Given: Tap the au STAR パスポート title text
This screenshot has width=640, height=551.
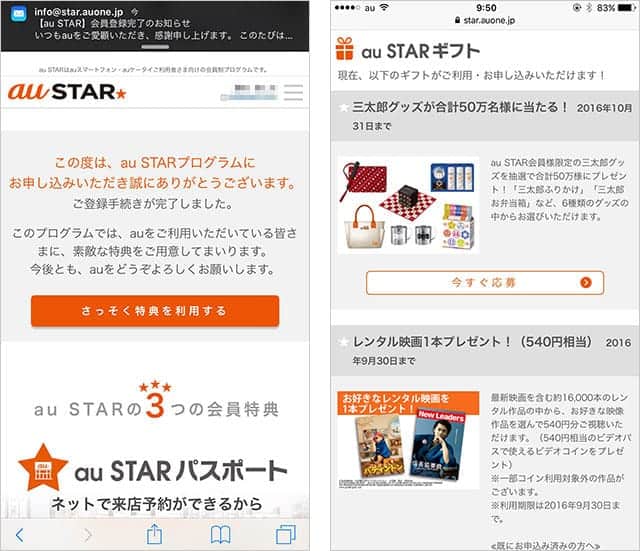Looking at the screenshot, I should (x=181, y=471).
